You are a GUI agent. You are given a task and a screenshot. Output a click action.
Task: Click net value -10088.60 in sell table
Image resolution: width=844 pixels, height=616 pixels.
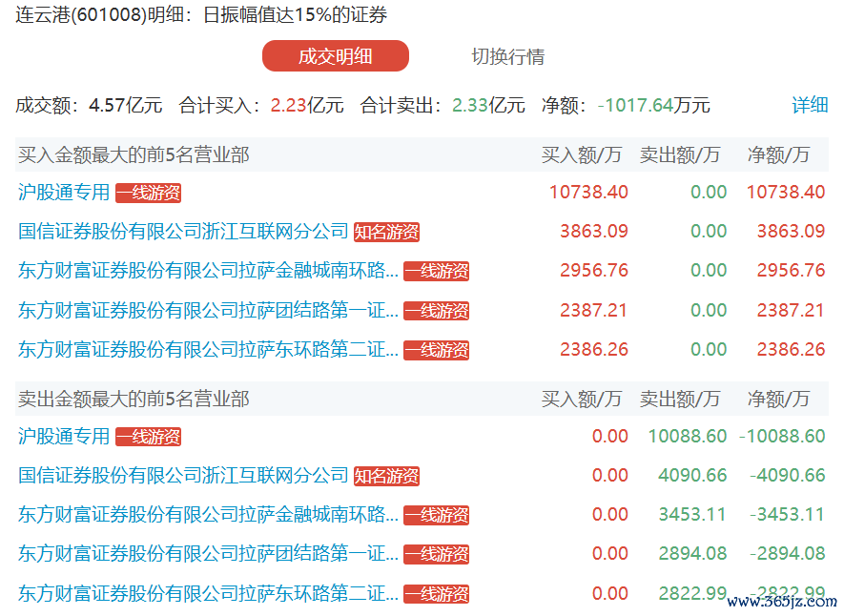[x=782, y=437]
